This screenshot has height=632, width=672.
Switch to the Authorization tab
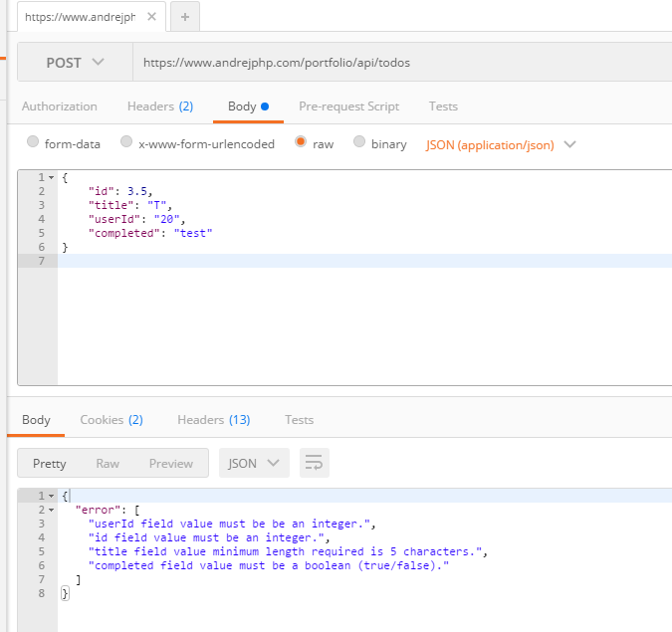click(60, 106)
